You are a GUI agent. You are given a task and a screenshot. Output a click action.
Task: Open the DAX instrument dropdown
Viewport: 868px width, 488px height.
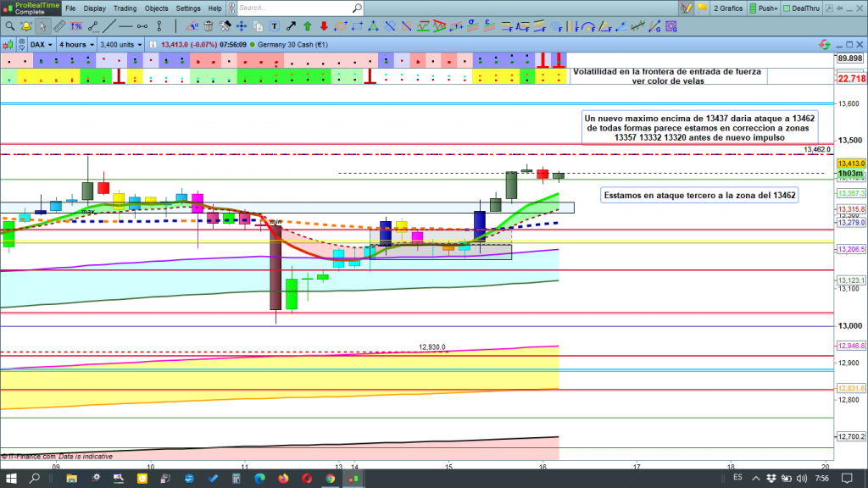click(39, 44)
